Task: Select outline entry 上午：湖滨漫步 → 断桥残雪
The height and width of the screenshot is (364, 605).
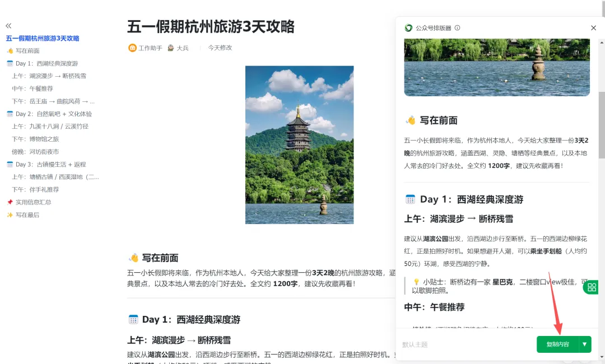Action: click(49, 76)
